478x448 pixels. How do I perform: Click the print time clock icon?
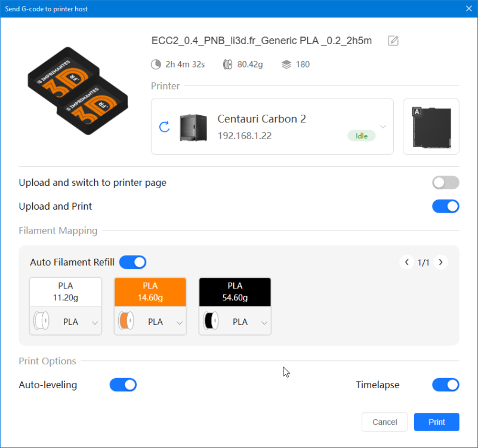click(x=155, y=64)
